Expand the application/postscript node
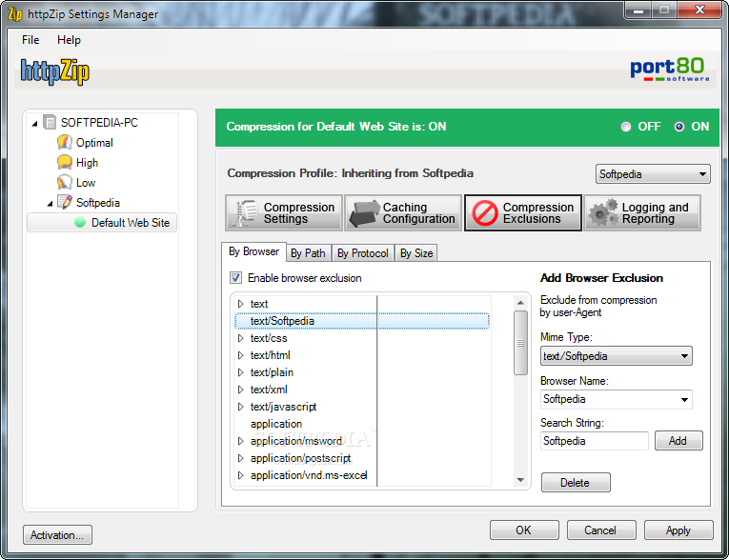 point(240,458)
